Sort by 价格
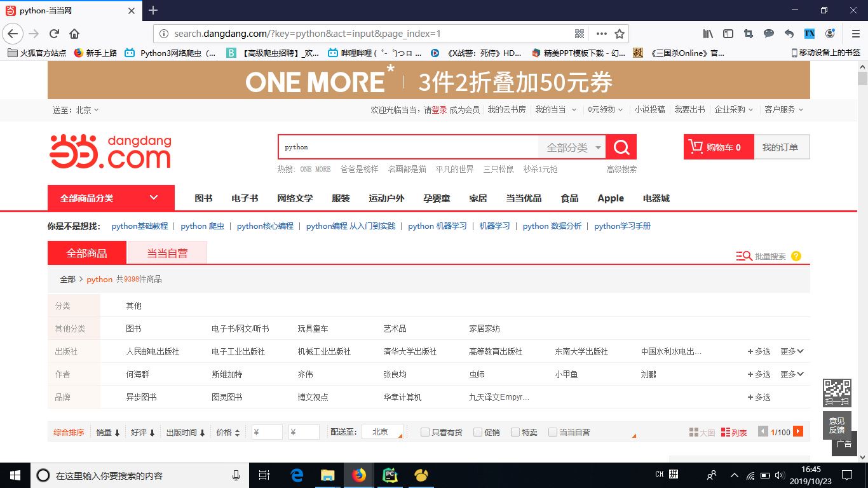Screen dimensions: 868x488 pyautogui.click(x=228, y=432)
